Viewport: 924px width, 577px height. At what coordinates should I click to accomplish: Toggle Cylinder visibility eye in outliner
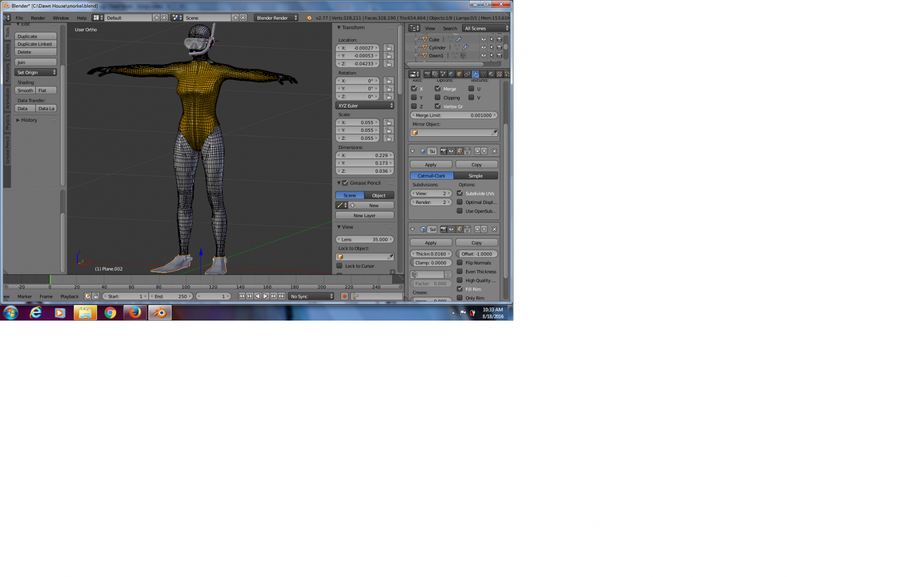[483, 47]
